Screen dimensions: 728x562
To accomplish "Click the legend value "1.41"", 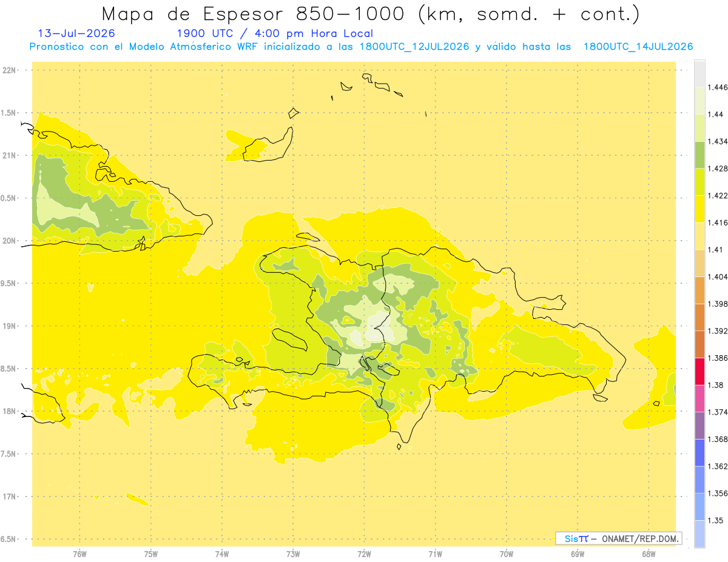I will 715,250.
